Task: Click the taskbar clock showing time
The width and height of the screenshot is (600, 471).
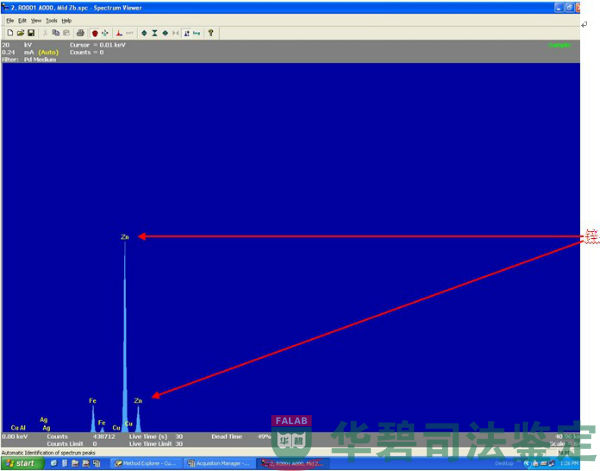Action: [x=570, y=463]
